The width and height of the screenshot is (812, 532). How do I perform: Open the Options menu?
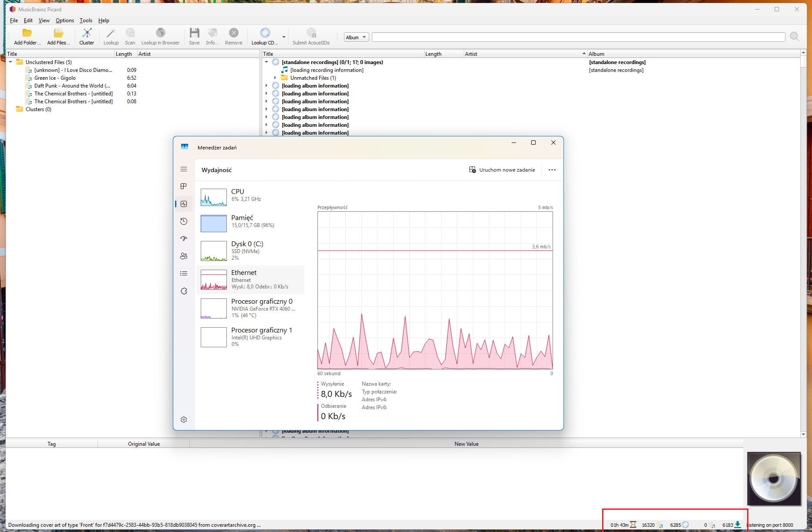pyautogui.click(x=64, y=20)
